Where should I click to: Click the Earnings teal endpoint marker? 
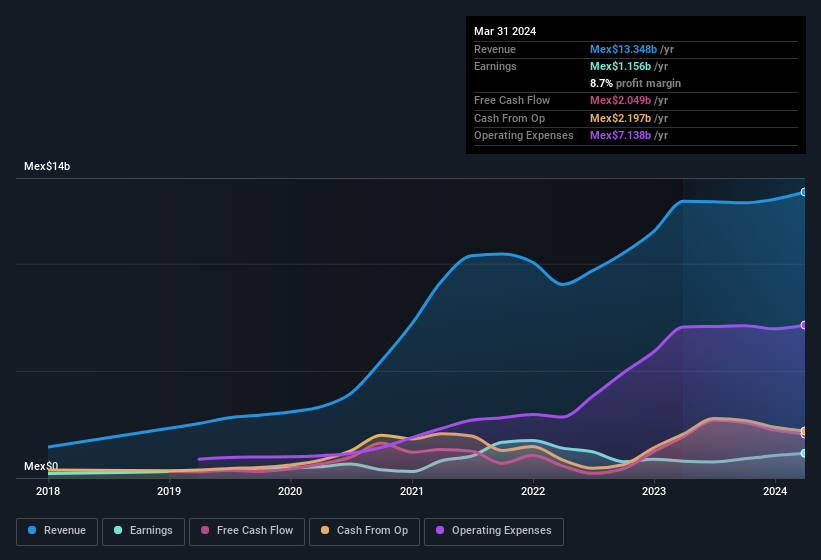(804, 453)
